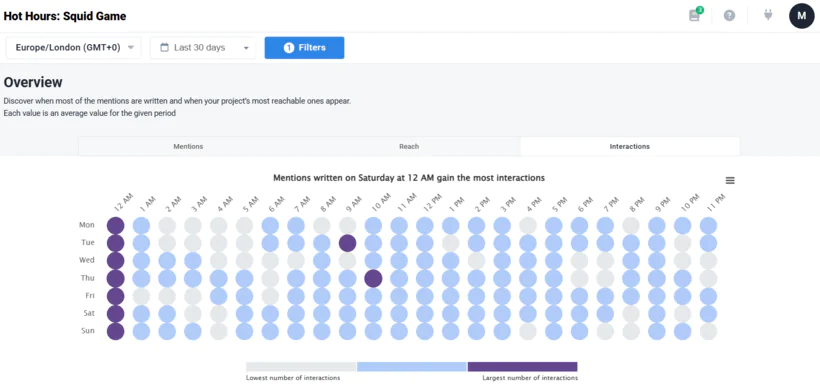Click the 12 AM column label
The height and width of the screenshot is (388, 820).
[124, 202]
